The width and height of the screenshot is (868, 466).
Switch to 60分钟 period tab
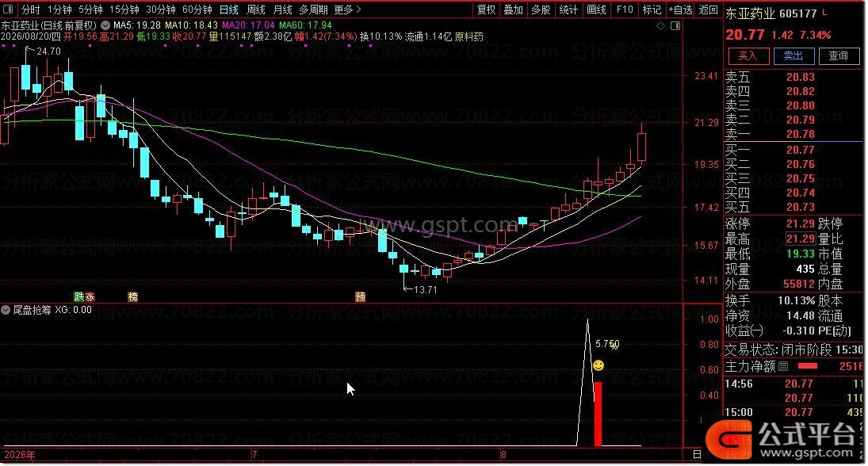click(197, 10)
